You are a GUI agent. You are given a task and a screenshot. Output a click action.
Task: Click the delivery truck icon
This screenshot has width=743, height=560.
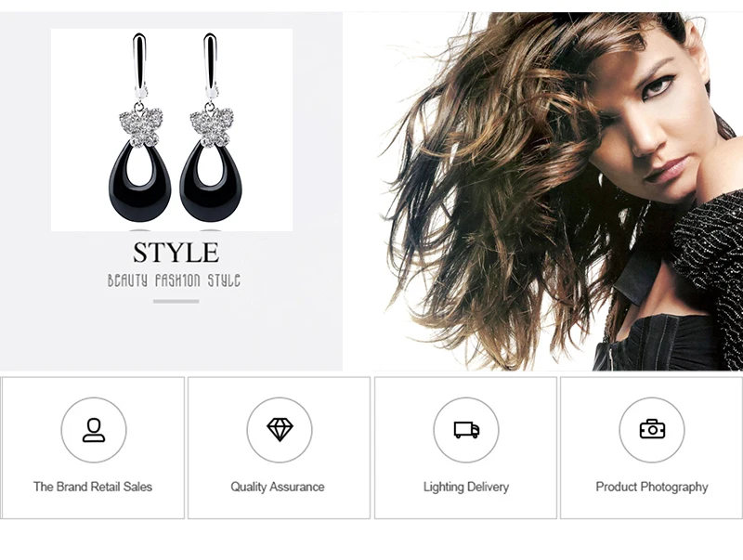[466, 430]
